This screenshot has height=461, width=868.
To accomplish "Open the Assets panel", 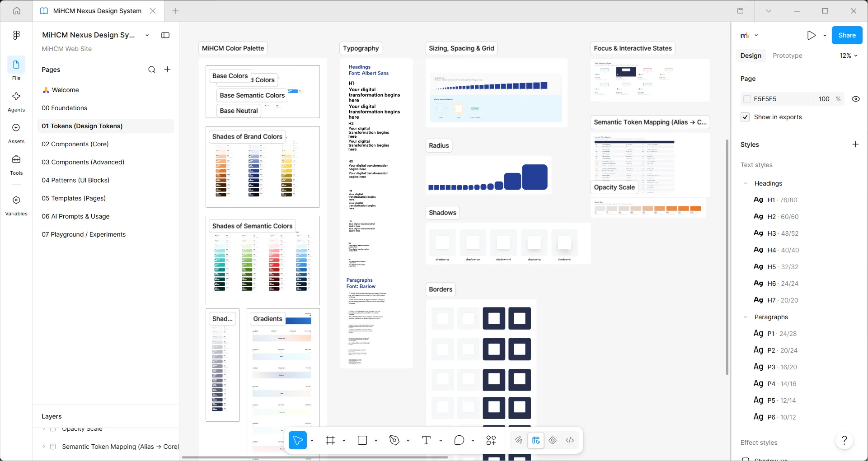I will click(16, 133).
